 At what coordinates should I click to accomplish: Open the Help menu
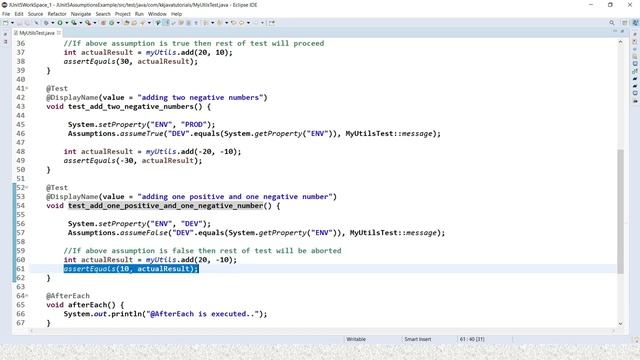click(x=176, y=14)
